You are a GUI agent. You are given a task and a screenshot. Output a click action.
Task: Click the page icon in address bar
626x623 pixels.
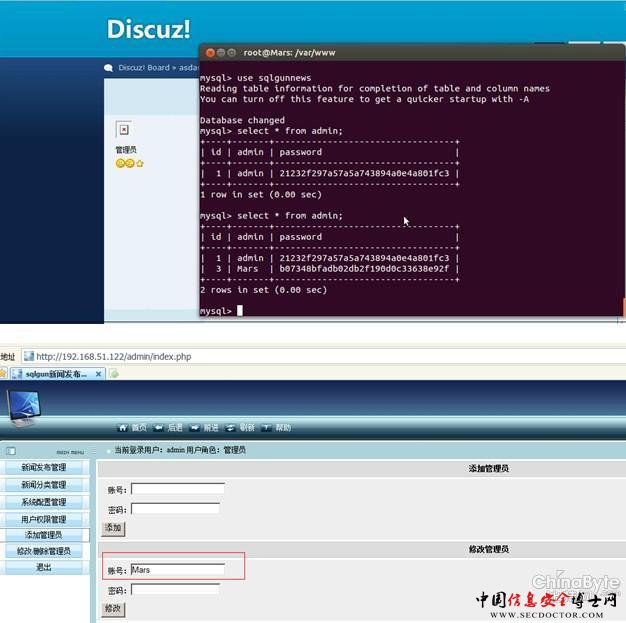click(28, 356)
